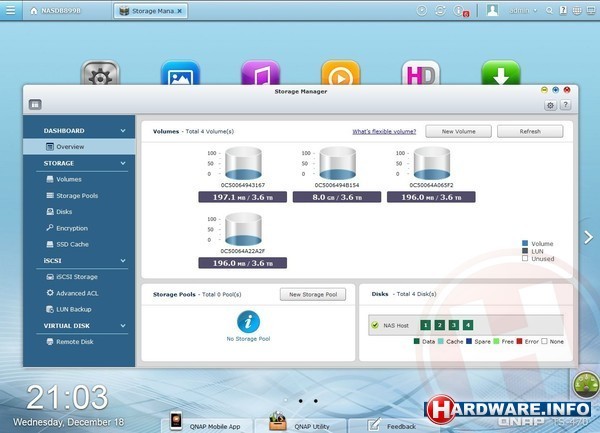600x433 pixels.
Task: Click the 8.0 GB / 3.6 TB usage label
Action: tap(337, 197)
